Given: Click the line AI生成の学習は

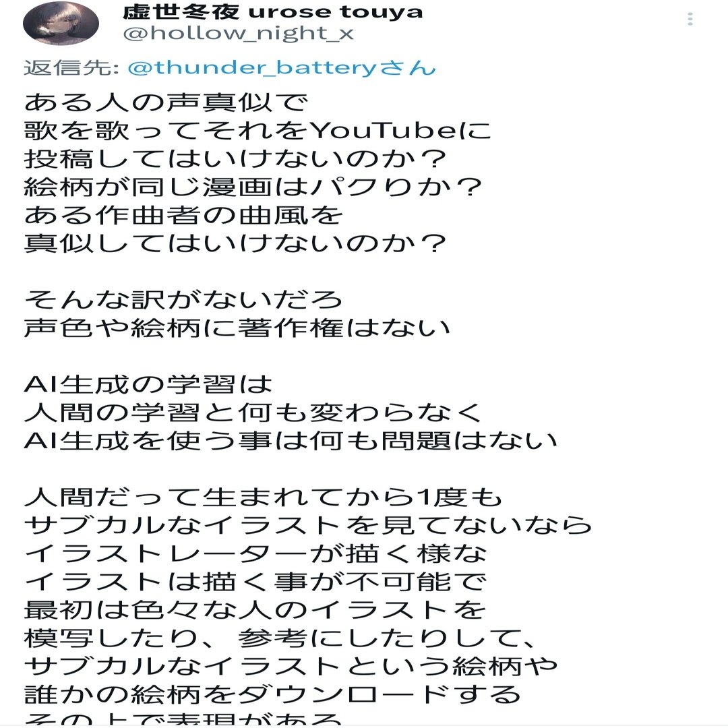Looking at the screenshot, I should click(x=148, y=384).
